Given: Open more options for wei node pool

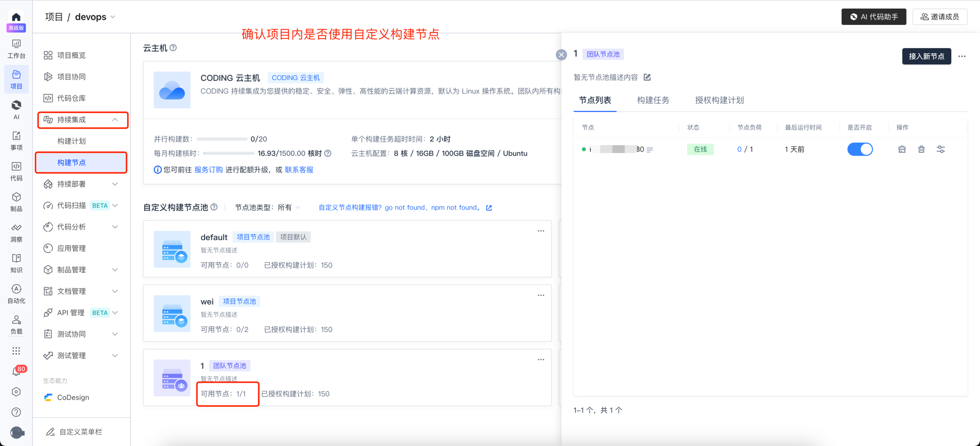Looking at the screenshot, I should click(541, 295).
